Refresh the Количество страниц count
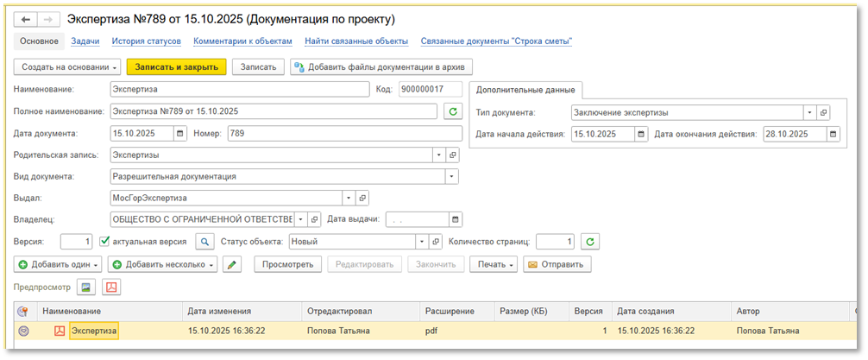Viewport: 868px width, 360px height. point(589,242)
